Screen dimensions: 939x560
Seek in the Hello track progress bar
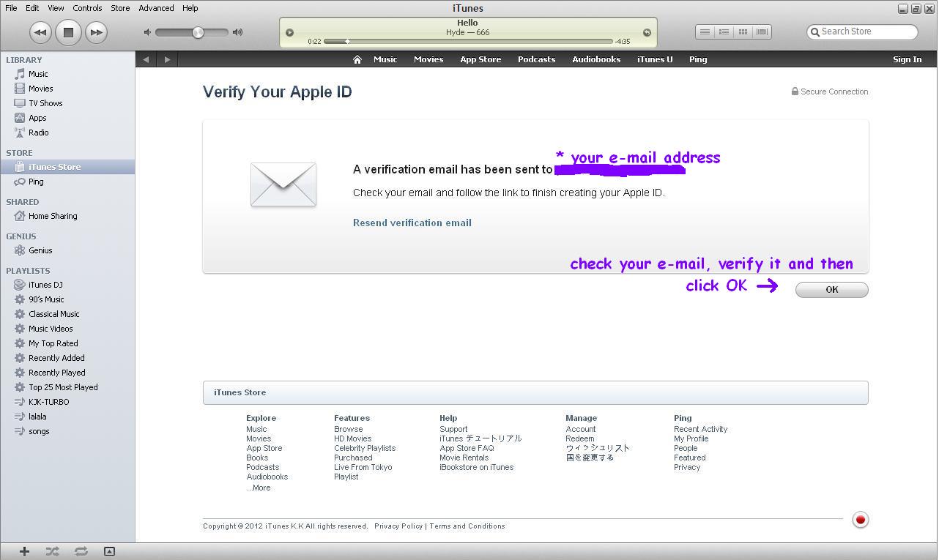(x=467, y=41)
